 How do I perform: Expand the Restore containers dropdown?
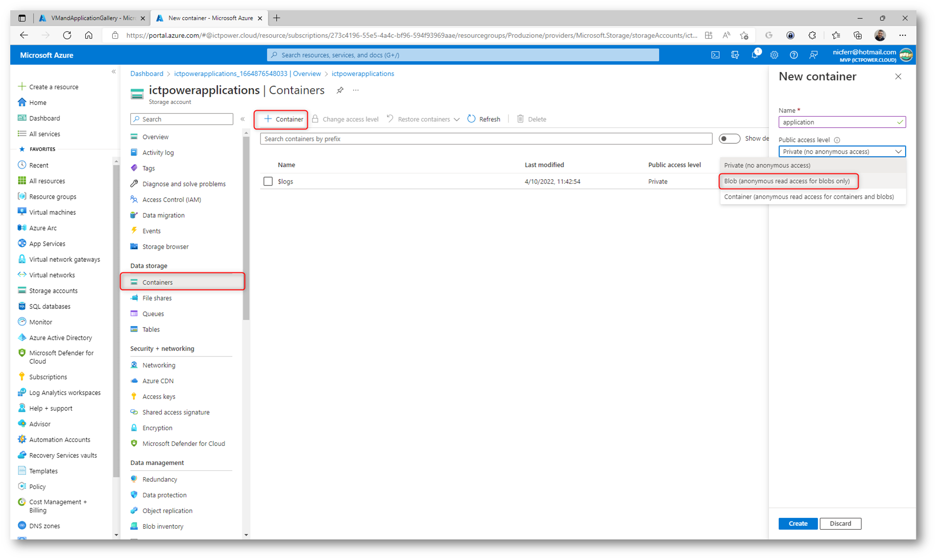click(x=456, y=119)
